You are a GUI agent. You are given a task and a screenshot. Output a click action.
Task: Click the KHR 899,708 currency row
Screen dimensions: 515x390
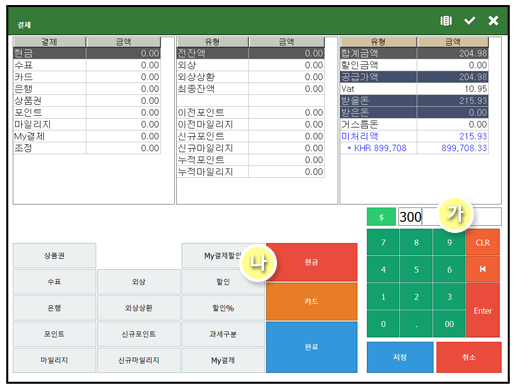click(414, 148)
